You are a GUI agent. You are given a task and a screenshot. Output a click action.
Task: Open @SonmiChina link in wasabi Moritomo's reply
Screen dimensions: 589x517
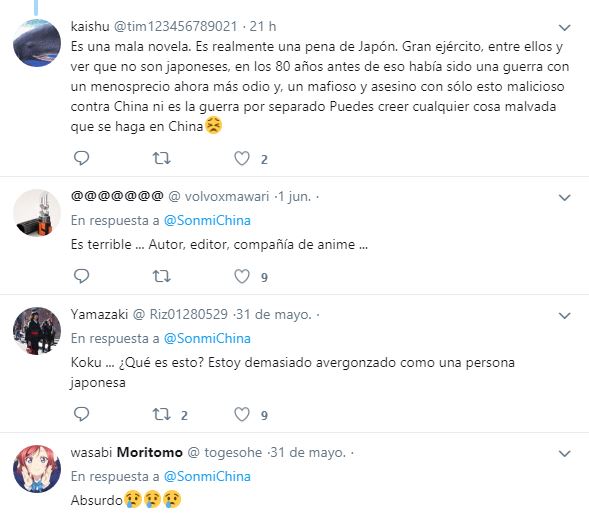pyautogui.click(x=207, y=476)
